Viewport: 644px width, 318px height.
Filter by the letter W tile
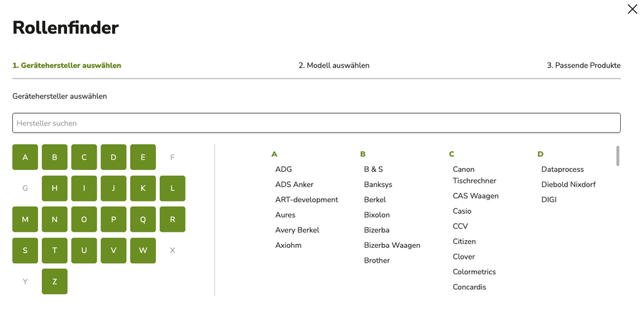pos(143,250)
